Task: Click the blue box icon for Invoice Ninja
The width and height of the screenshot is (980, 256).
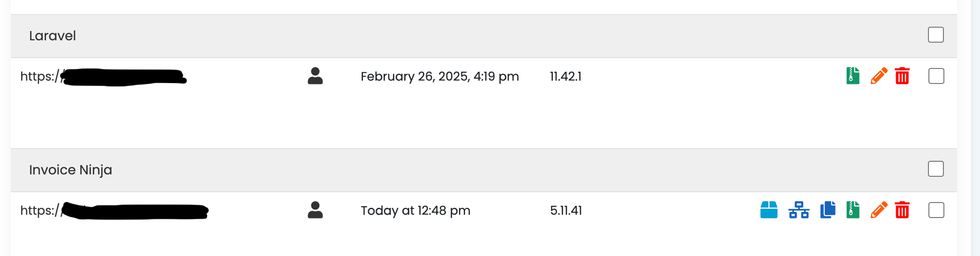Action: coord(769,210)
